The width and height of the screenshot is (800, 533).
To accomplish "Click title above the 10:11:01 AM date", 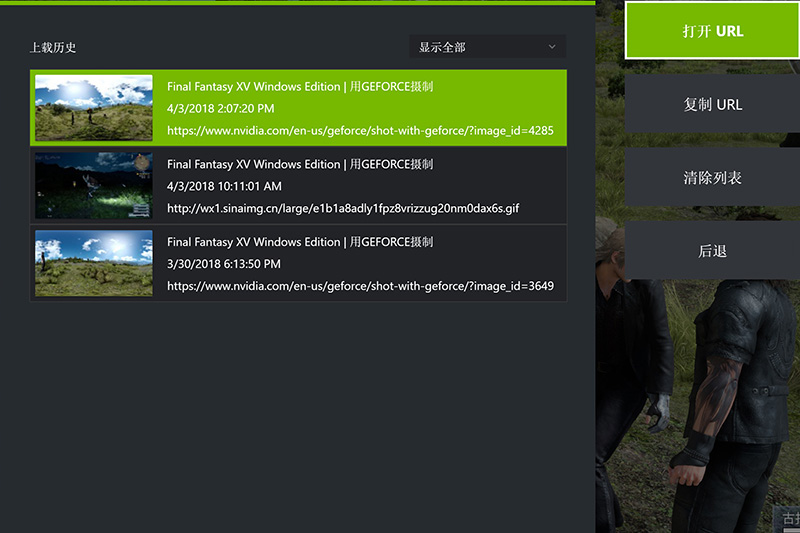I will (300, 164).
